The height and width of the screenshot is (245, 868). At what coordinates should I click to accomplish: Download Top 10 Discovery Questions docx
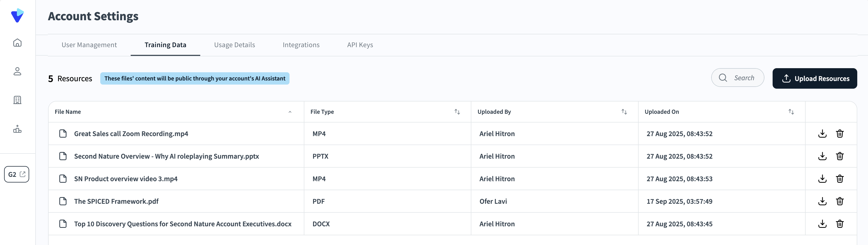pyautogui.click(x=822, y=224)
